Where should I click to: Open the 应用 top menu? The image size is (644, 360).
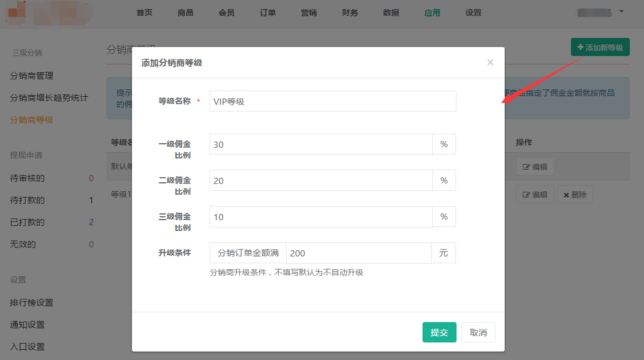click(x=432, y=13)
